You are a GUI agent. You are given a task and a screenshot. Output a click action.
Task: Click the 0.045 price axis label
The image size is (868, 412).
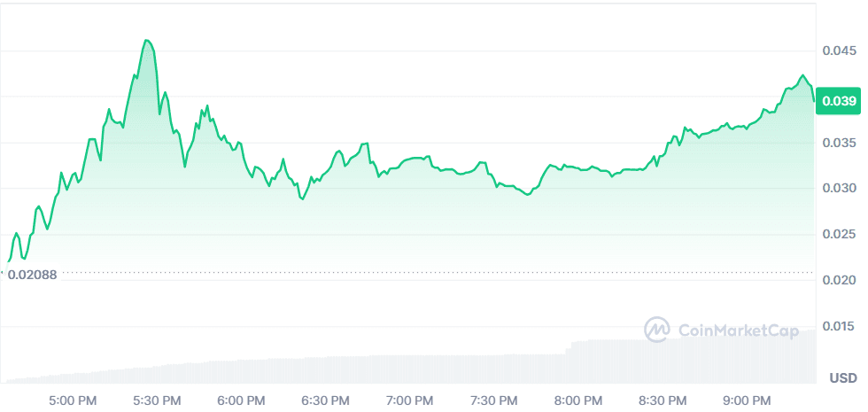pyautogui.click(x=839, y=51)
